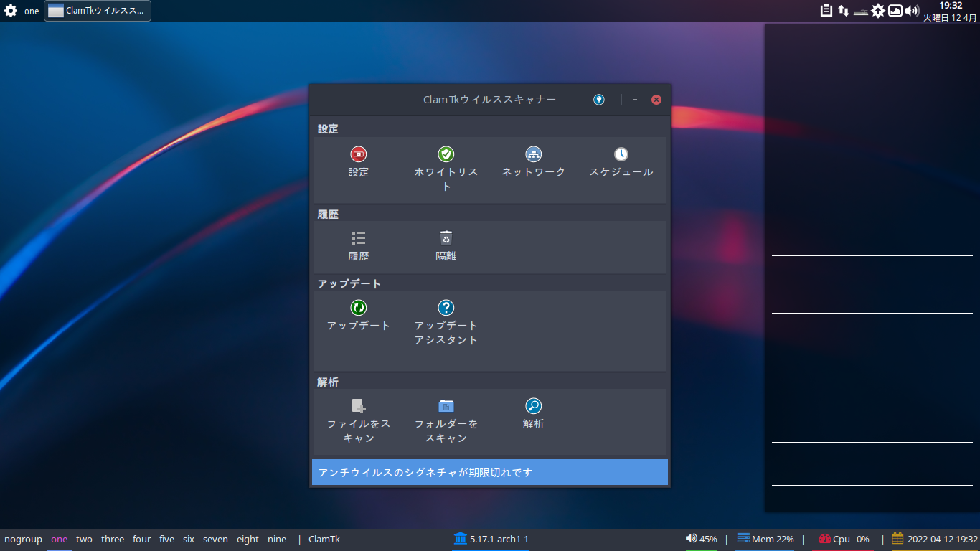The width and height of the screenshot is (980, 551).
Task: Click the 火曜日 12 4月 date text
Action: (950, 17)
